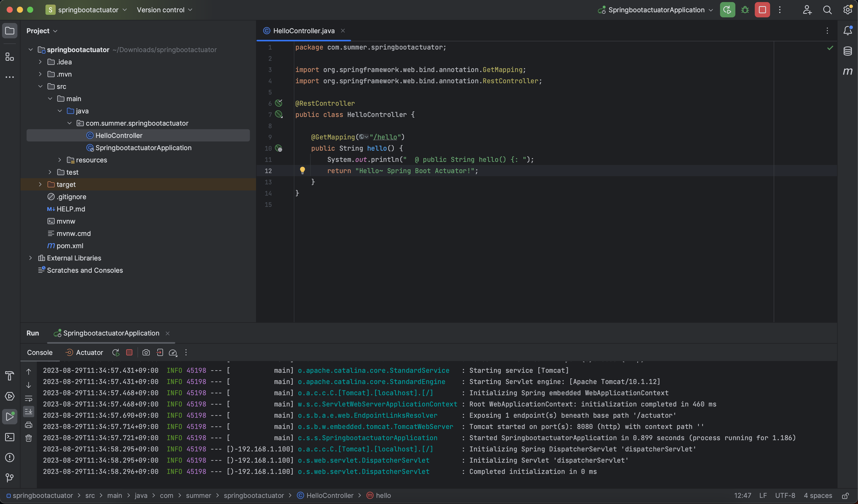Screen dimensions: 858x504
Task: Toggle read-only lock in status bar
Action: point(845,496)
